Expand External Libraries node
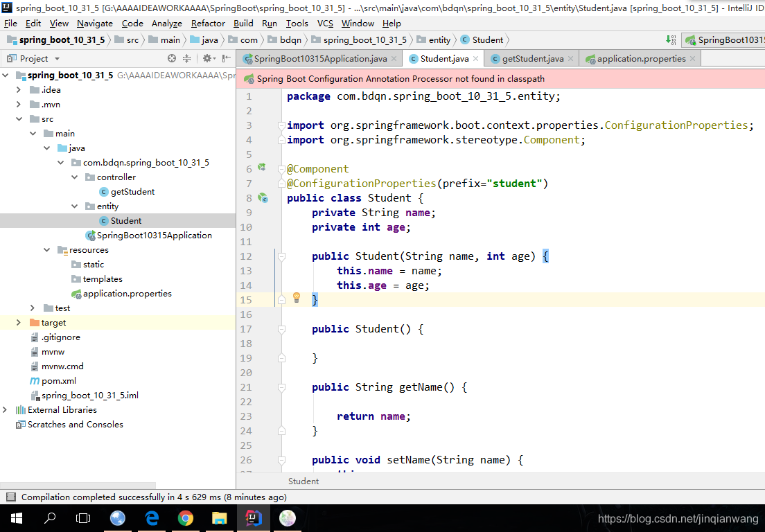This screenshot has width=765, height=532. coord(5,410)
